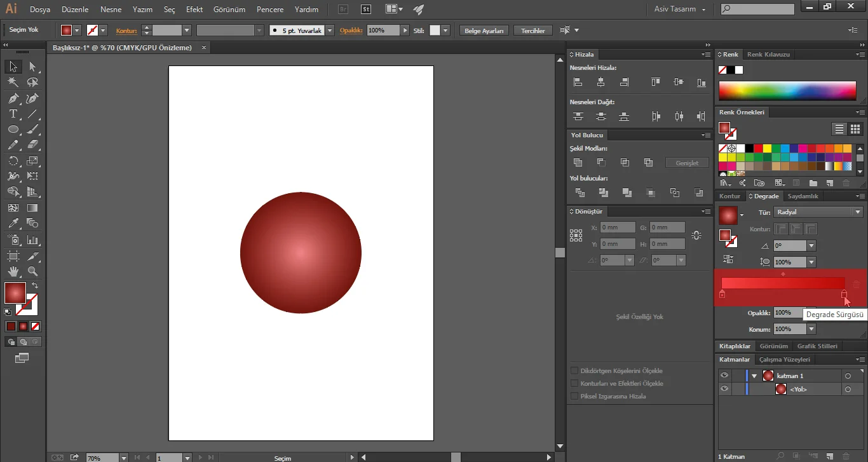Select the Magic Wand tool
Viewport: 868px width, 462px height.
pyautogui.click(x=13, y=83)
